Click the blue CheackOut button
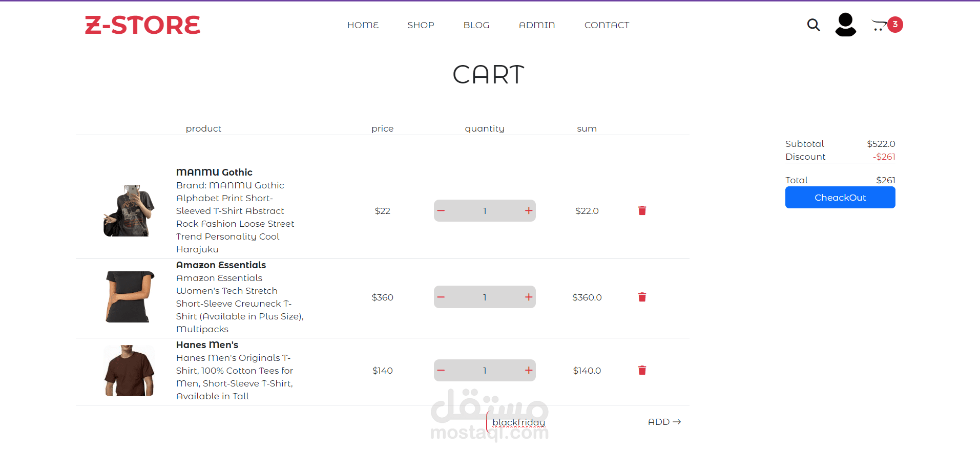This screenshot has height=452, width=980. point(840,198)
